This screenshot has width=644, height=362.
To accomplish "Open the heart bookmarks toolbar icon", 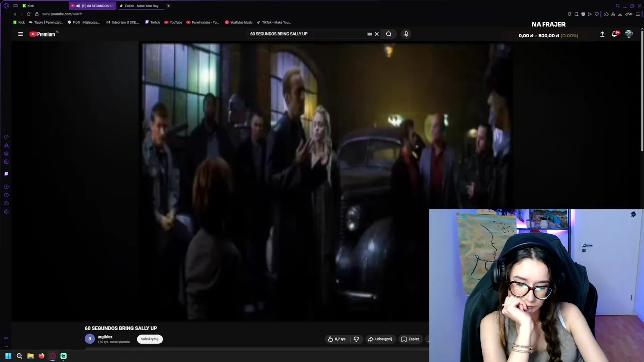I will point(597,14).
